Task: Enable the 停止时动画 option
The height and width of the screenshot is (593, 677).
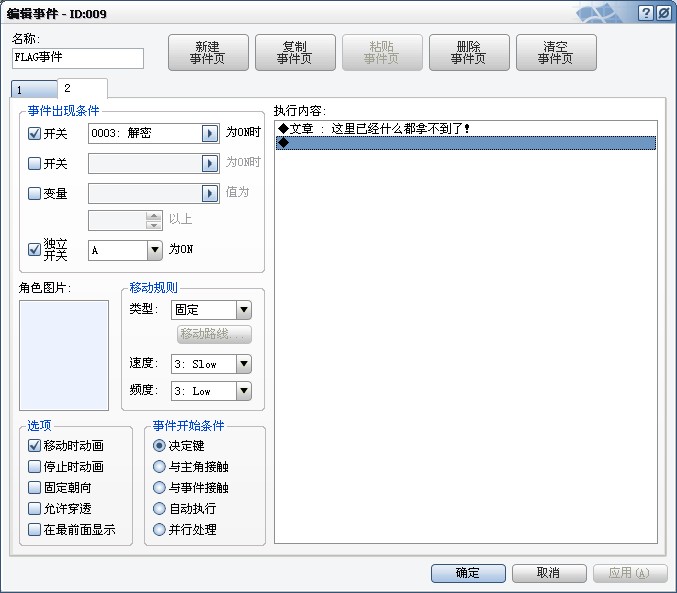Action: (x=34, y=466)
